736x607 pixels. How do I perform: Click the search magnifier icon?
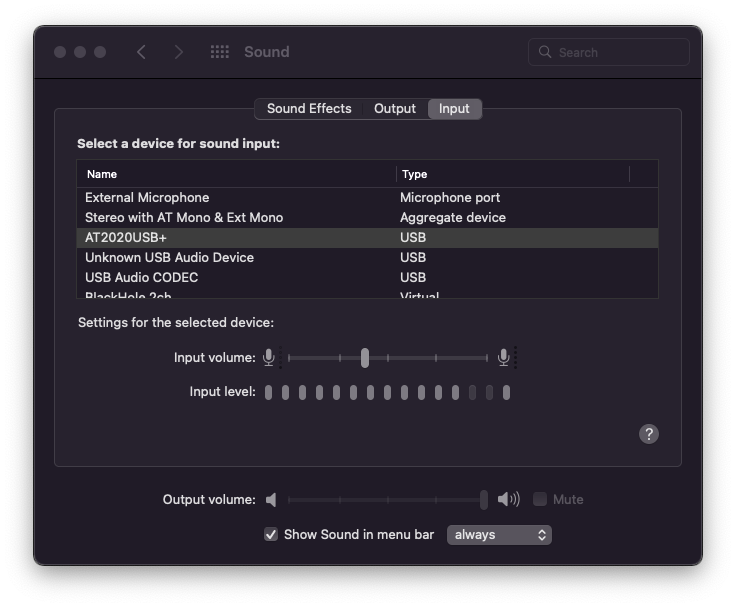point(544,52)
